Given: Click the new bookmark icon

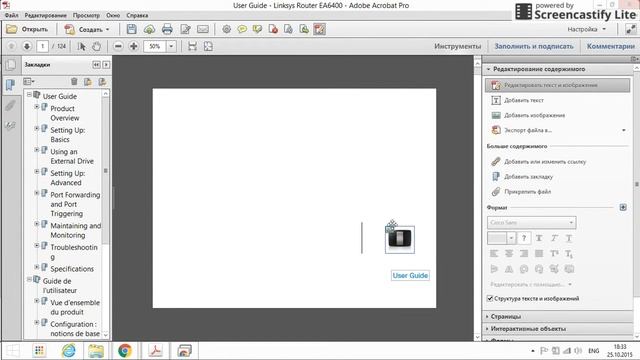Looking at the screenshot, I should pyautogui.click(x=88, y=82).
